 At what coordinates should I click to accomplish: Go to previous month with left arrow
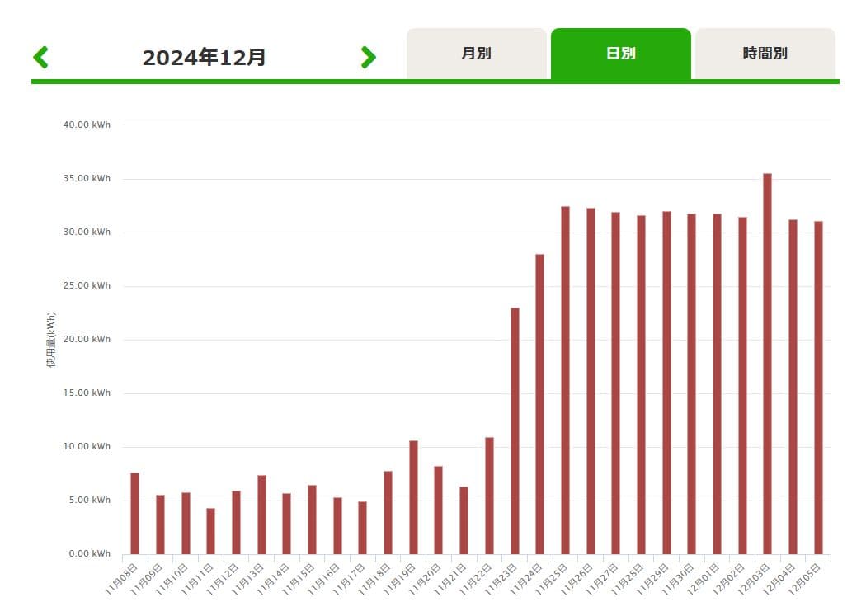41,57
